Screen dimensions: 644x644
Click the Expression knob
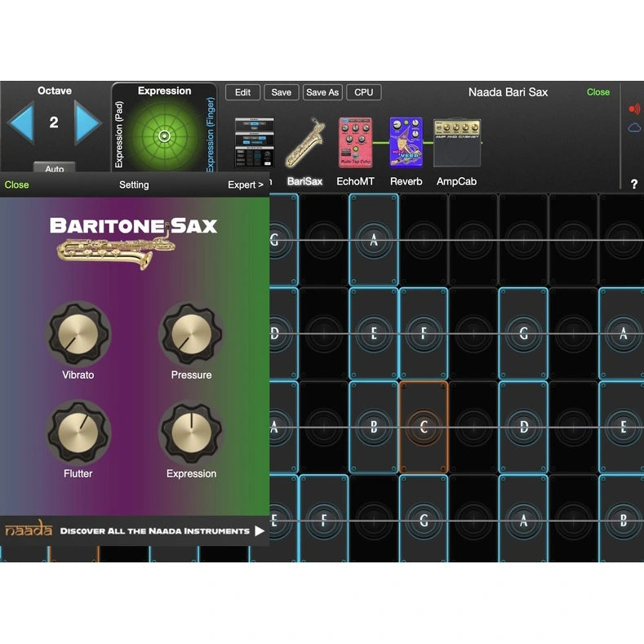191,433
